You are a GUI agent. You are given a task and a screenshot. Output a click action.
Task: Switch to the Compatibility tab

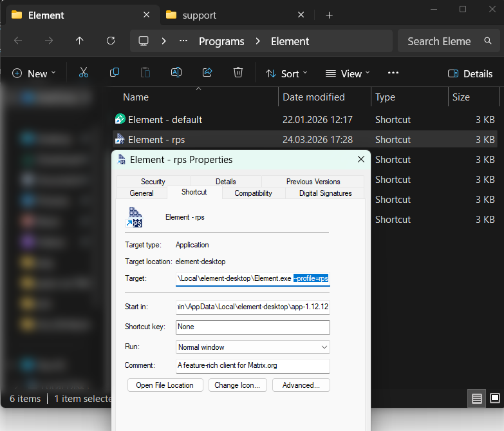coord(253,193)
